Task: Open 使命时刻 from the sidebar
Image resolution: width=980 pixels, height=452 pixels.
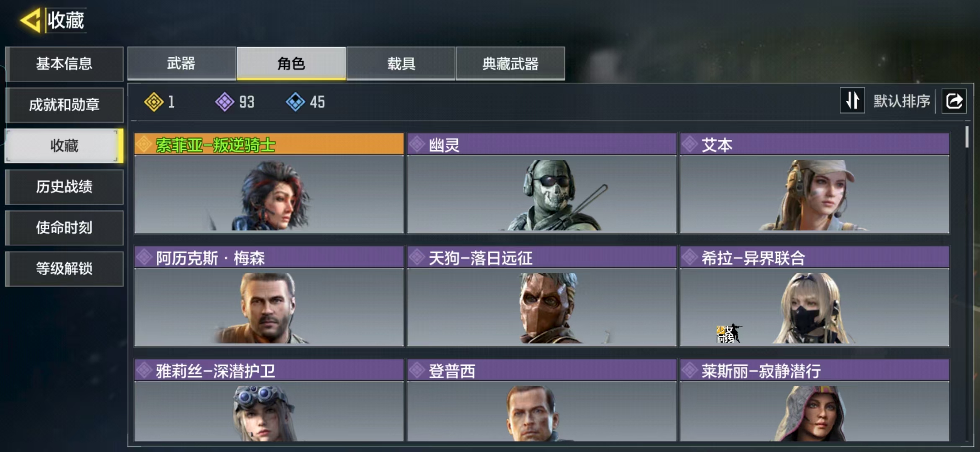Action: (64, 228)
